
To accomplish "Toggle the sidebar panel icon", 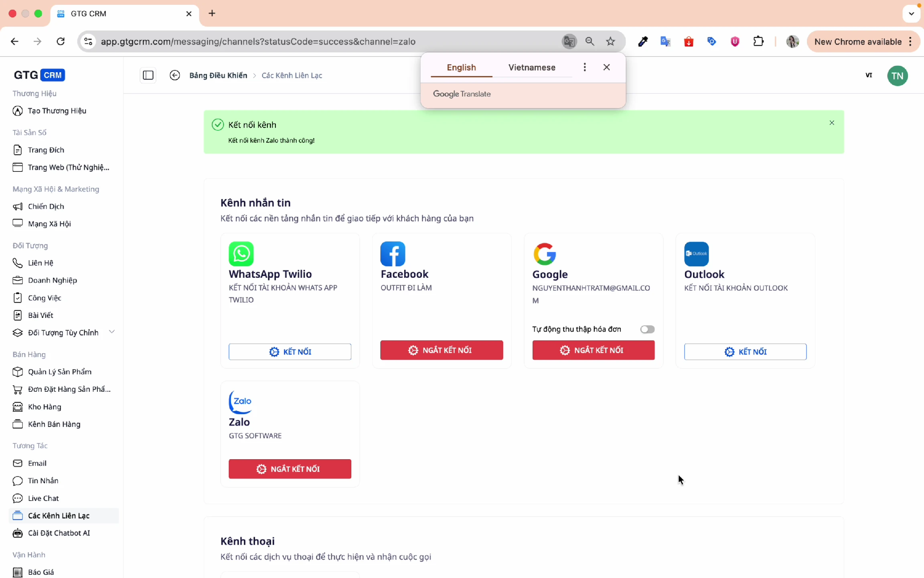I will point(148,75).
